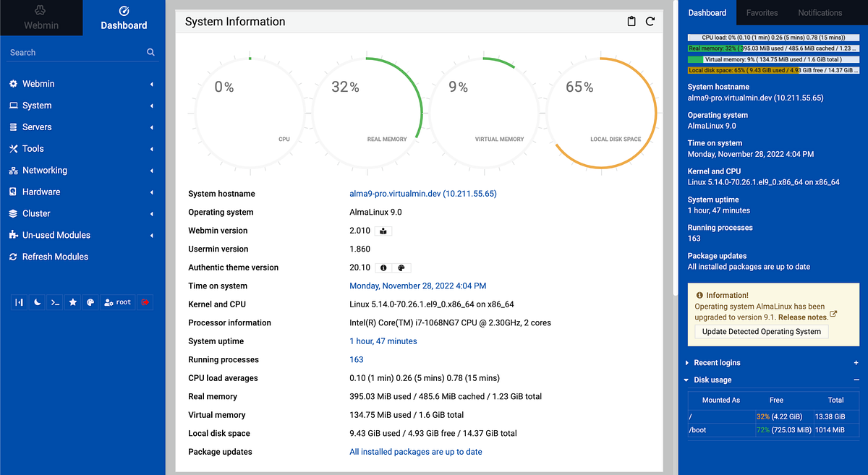Toggle night mode with the moon icon
Screen dimensions: 868x475
point(36,301)
